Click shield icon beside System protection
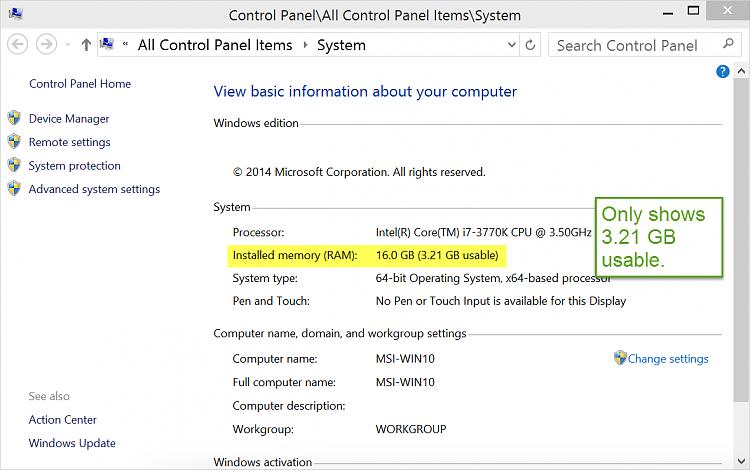750x470 pixels. 14,164
